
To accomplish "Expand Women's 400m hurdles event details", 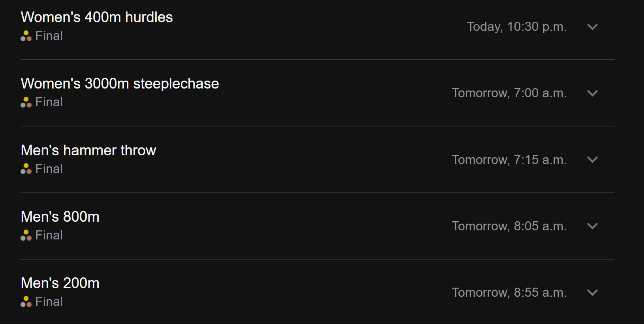I will coord(592,27).
